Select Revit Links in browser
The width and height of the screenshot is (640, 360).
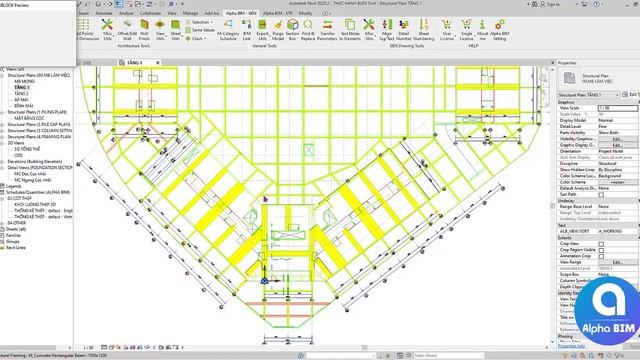tap(16, 248)
